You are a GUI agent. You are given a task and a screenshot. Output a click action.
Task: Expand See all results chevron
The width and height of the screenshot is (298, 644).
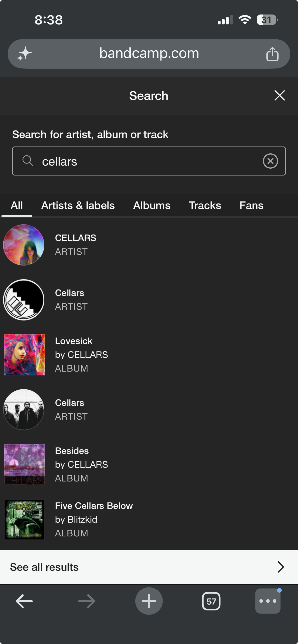280,567
